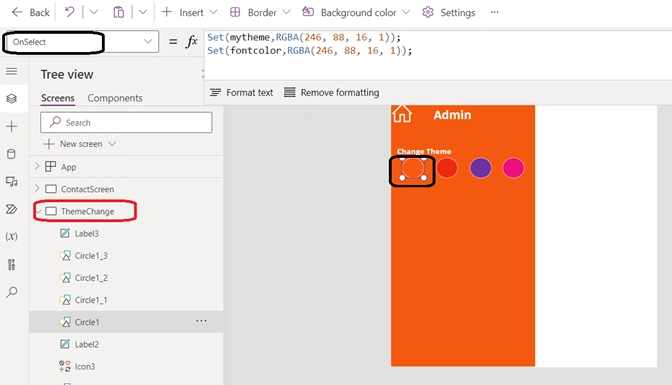Click the tree view Search field
The image size is (672, 385).
click(126, 123)
